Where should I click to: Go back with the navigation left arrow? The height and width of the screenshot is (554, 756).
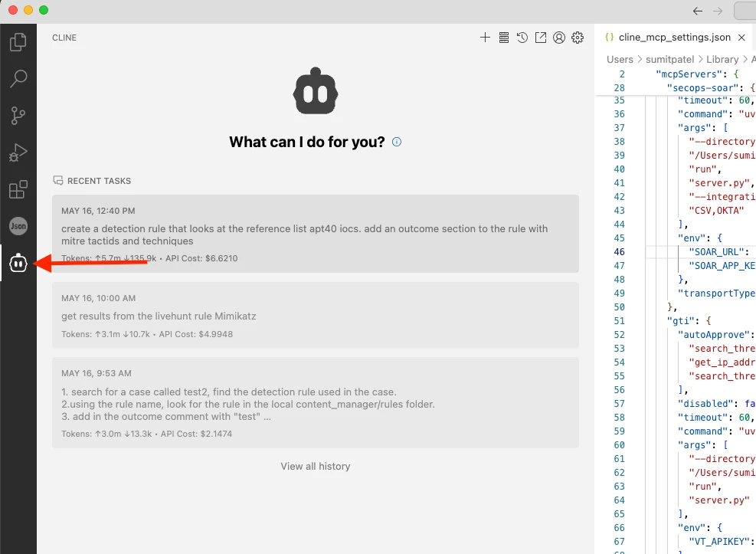(697, 11)
